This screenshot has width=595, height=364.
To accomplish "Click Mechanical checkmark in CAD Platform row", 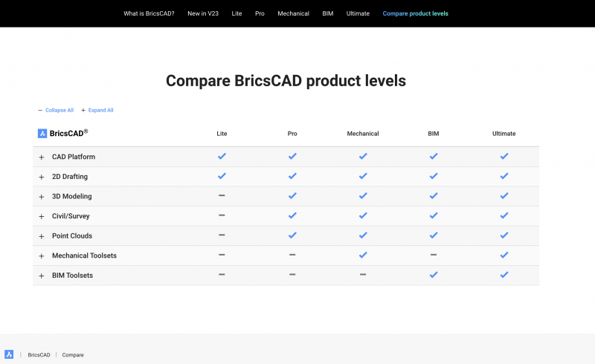I will coord(363,156).
